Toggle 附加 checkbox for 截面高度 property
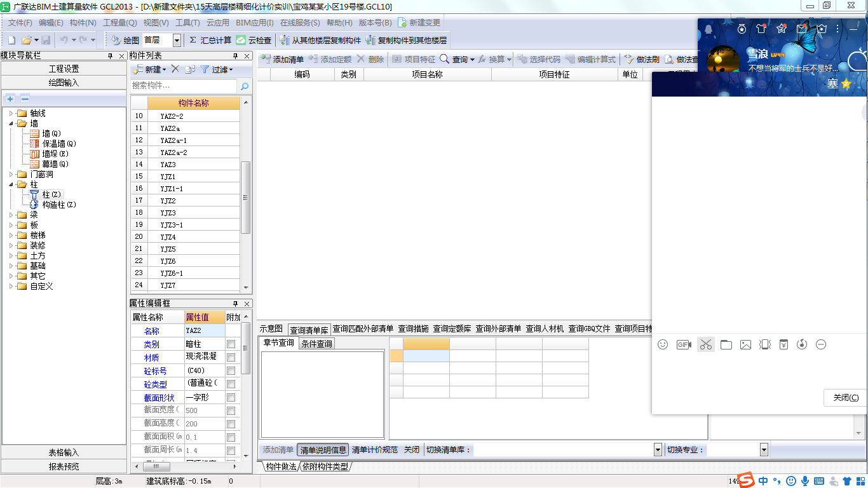868x488 pixels. click(231, 423)
